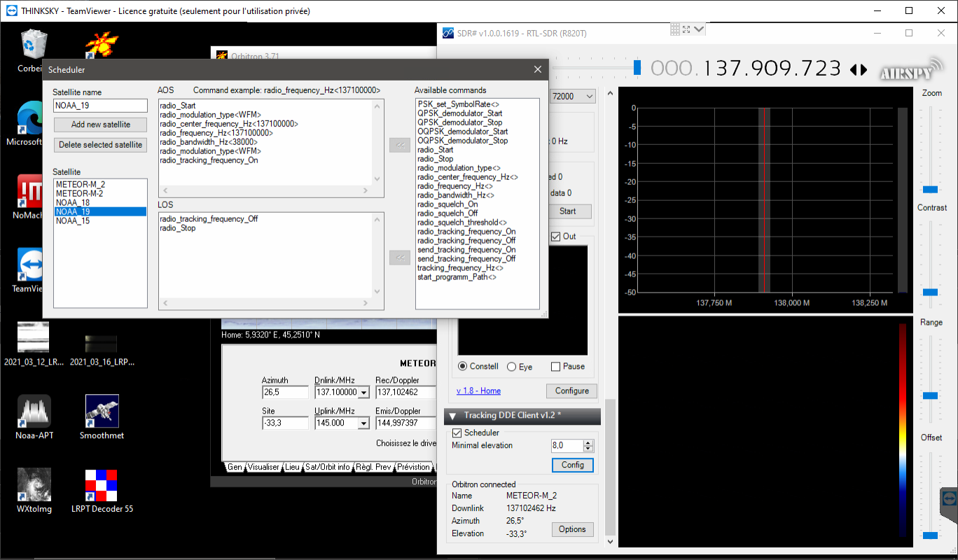Launch LRPT Decoder 55 shortcut
The image size is (958, 560).
(102, 491)
